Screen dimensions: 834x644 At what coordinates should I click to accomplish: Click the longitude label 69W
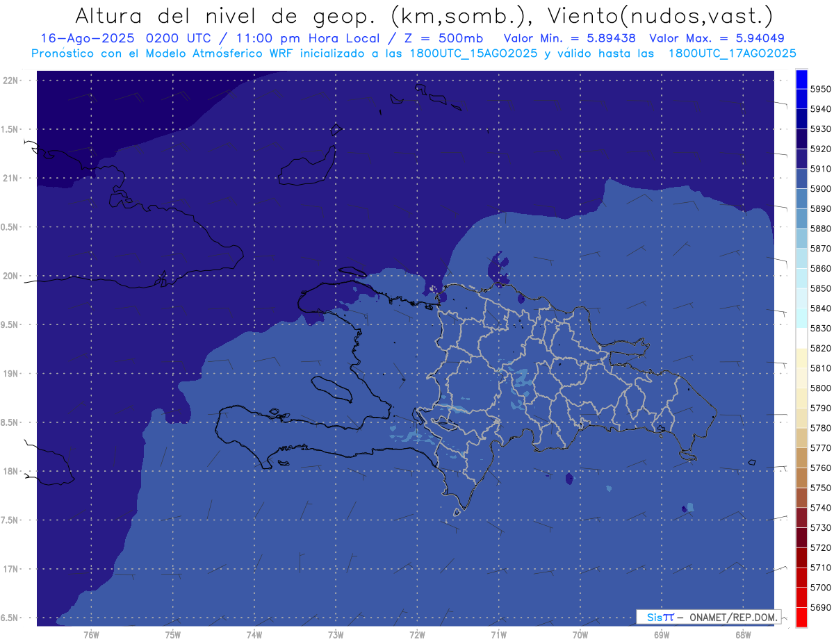click(662, 634)
